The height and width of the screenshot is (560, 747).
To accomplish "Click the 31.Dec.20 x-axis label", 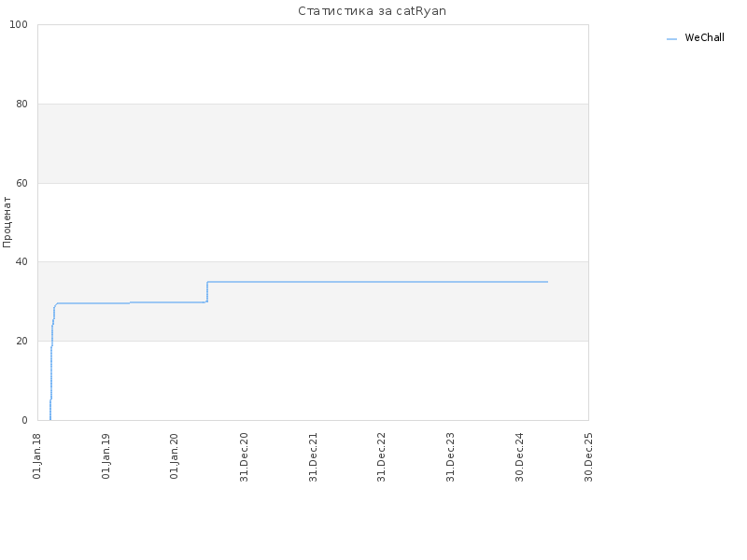I will pos(245,455).
